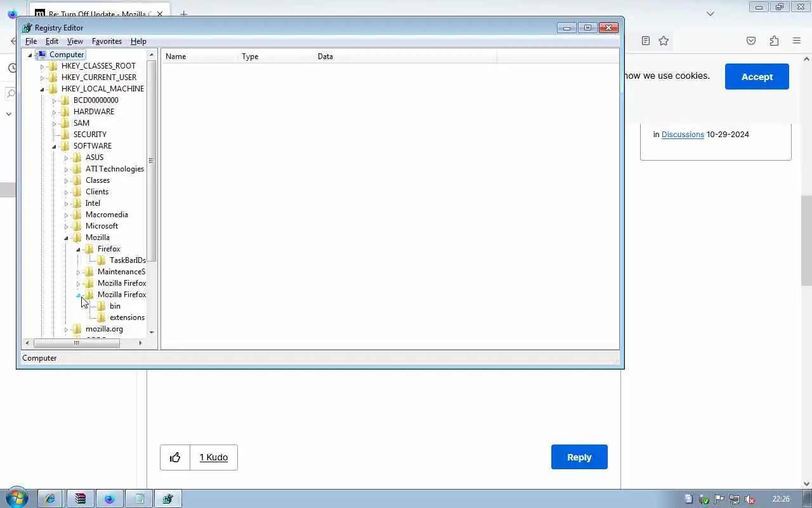Collapse the SOFTWARE key
Image resolution: width=812 pixels, height=508 pixels.
(55, 146)
